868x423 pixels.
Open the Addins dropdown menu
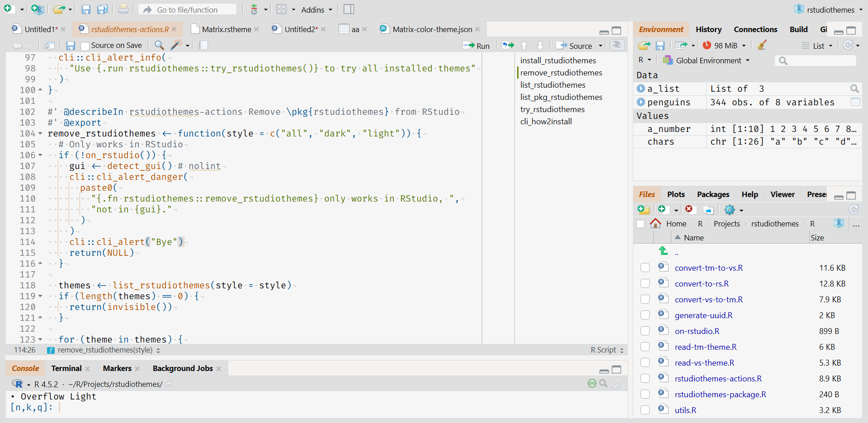[x=316, y=9]
